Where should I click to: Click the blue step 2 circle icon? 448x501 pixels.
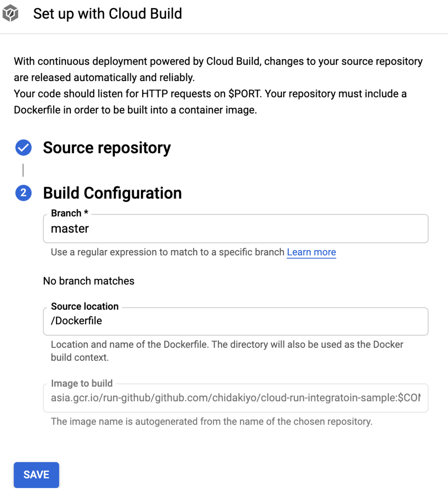pyautogui.click(x=23, y=193)
